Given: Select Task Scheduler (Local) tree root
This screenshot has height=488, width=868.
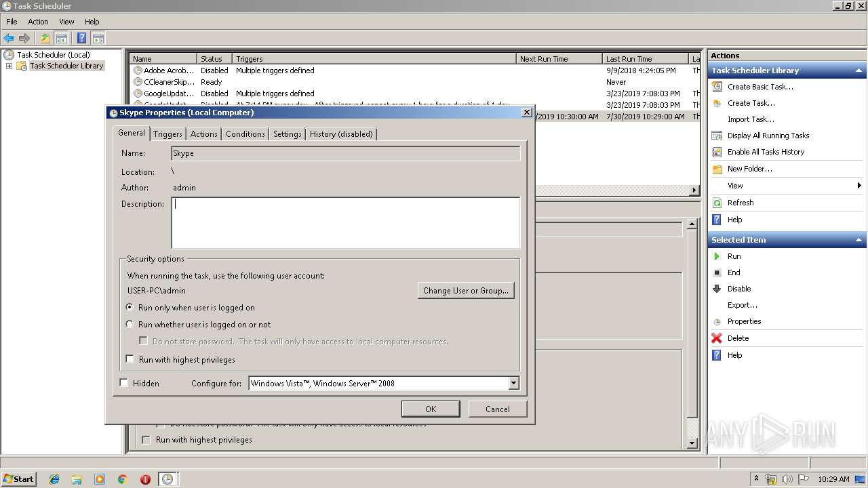Looking at the screenshot, I should coord(53,55).
